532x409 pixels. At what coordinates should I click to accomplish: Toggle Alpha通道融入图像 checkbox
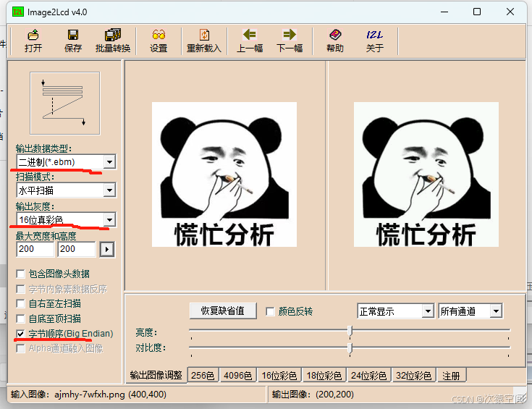click(x=21, y=349)
